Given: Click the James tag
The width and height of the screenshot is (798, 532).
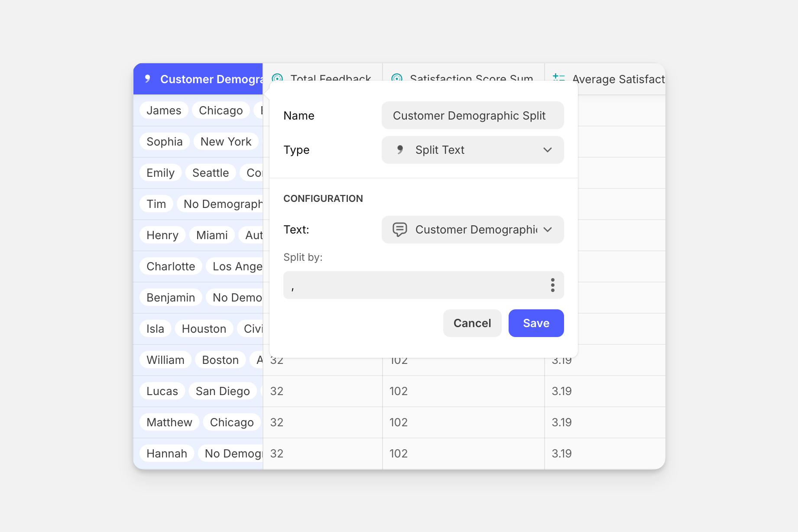Looking at the screenshot, I should click(x=164, y=110).
